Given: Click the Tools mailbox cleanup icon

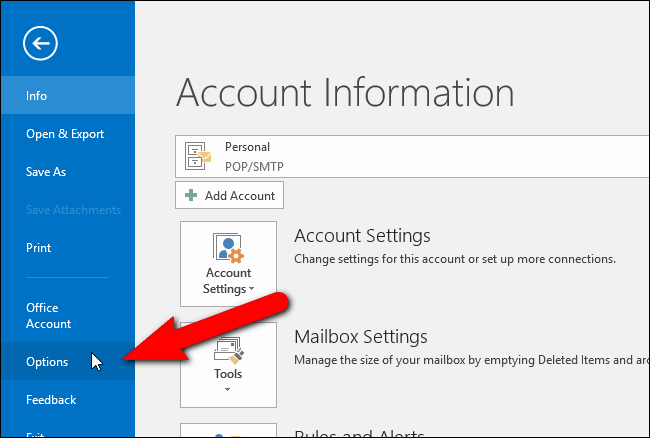Looking at the screenshot, I should [x=228, y=349].
